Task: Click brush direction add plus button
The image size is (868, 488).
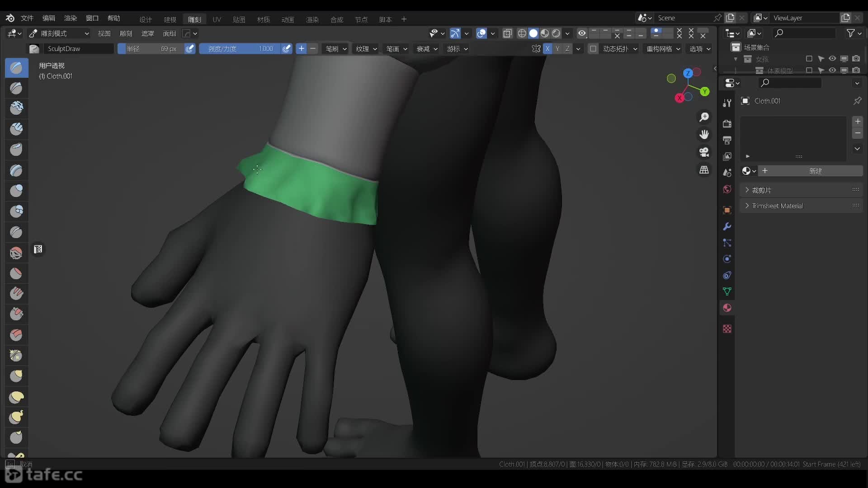Action: tap(302, 49)
